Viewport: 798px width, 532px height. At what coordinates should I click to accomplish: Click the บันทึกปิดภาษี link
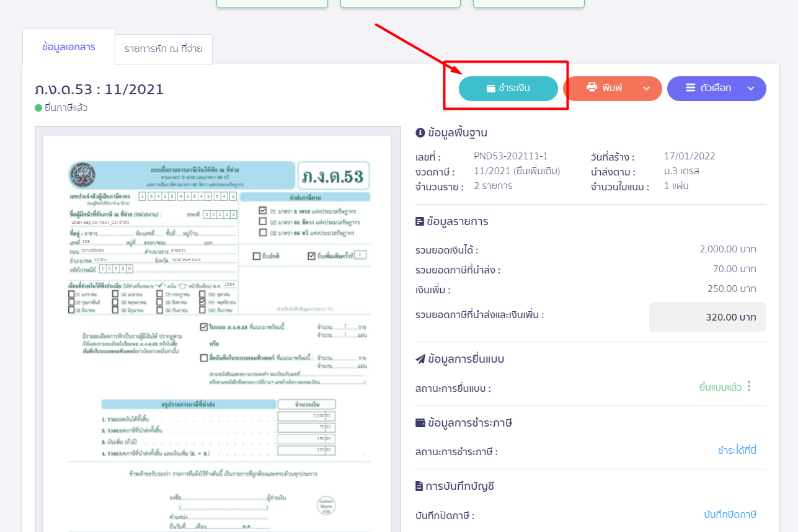click(730, 515)
